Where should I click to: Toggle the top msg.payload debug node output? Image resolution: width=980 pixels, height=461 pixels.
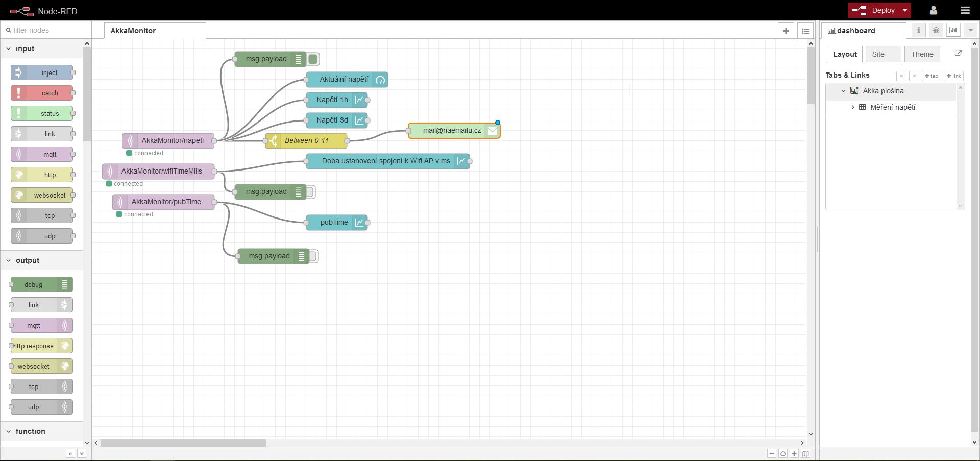(x=313, y=59)
